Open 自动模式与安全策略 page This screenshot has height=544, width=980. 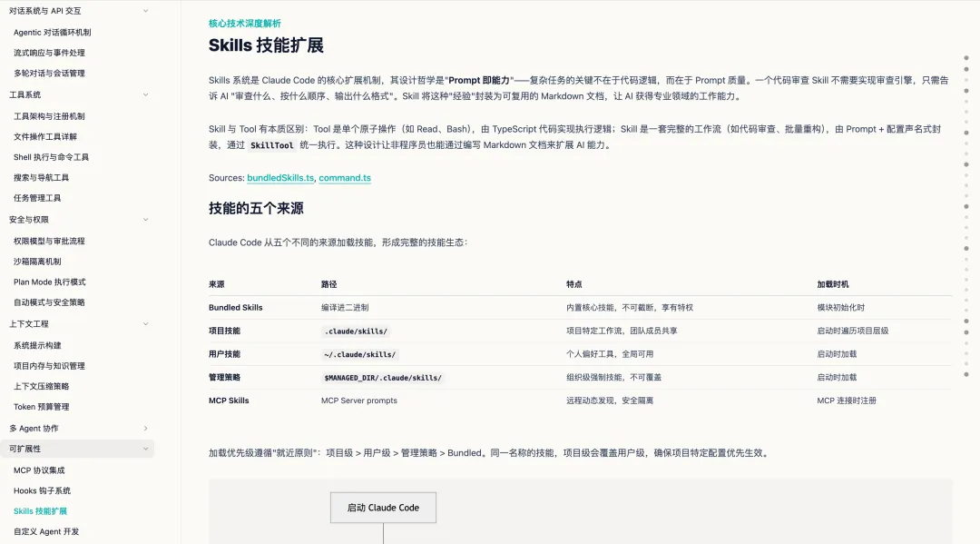click(49, 302)
